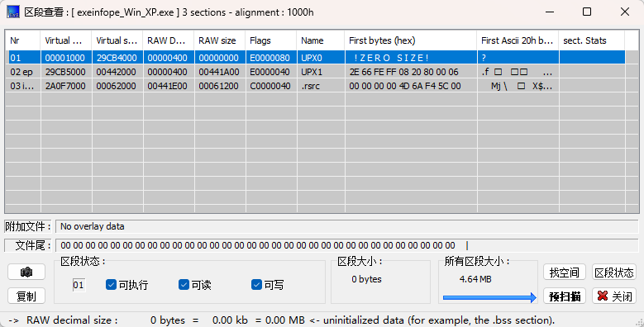Click flags E0000080 cell
Viewport: 644px width, 327px height.
pyautogui.click(x=271, y=58)
